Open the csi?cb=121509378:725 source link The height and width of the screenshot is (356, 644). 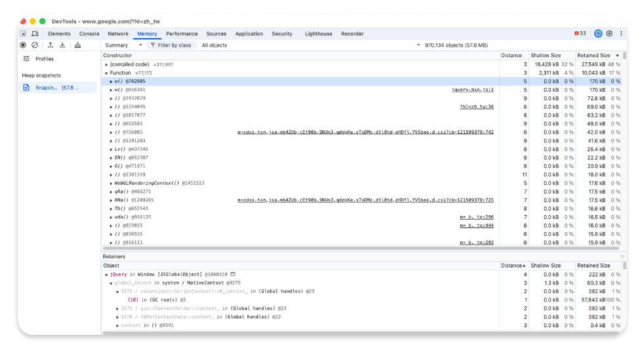366,200
